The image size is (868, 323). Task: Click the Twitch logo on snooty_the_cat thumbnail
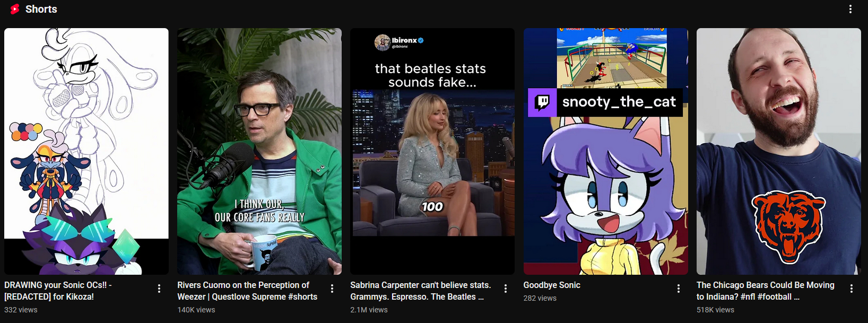(542, 102)
